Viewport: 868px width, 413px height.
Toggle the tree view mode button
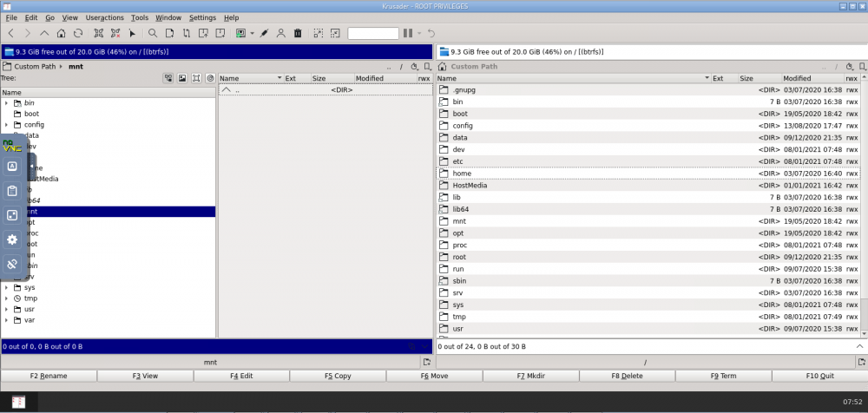[x=168, y=79]
